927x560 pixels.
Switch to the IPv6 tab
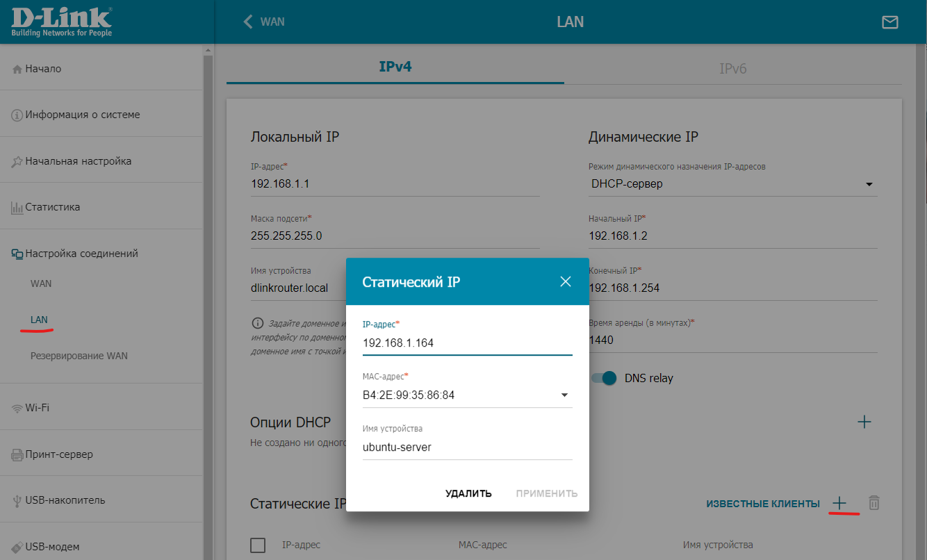pyautogui.click(x=732, y=68)
